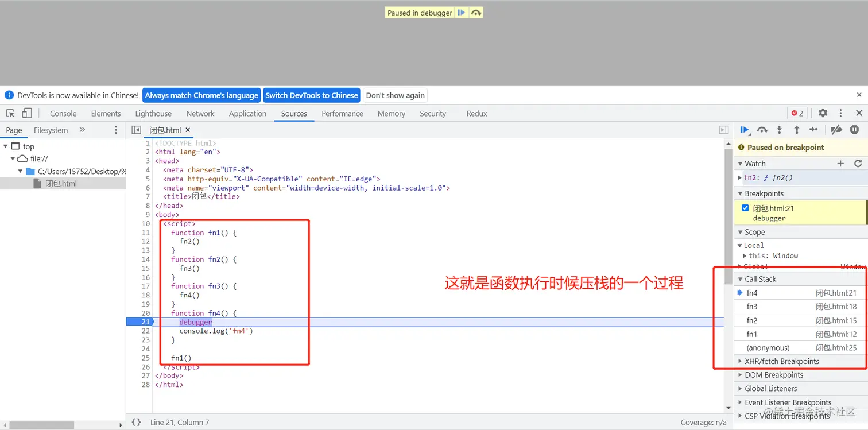The width and height of the screenshot is (868, 430).
Task: Collapse the top frame tree node
Action: tap(6, 146)
